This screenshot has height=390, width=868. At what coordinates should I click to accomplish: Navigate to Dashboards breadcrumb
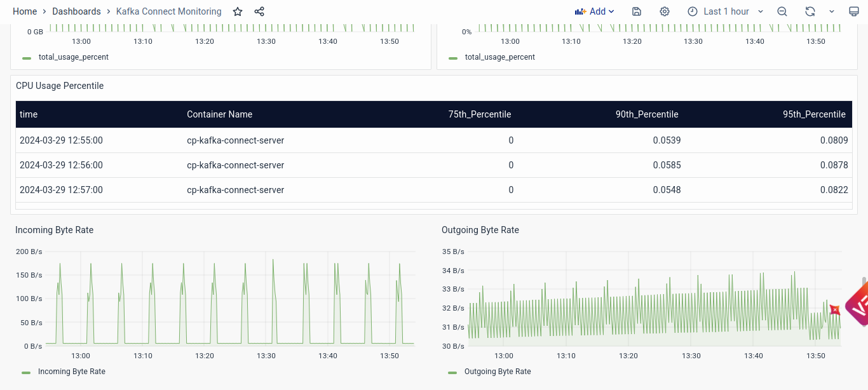click(76, 11)
